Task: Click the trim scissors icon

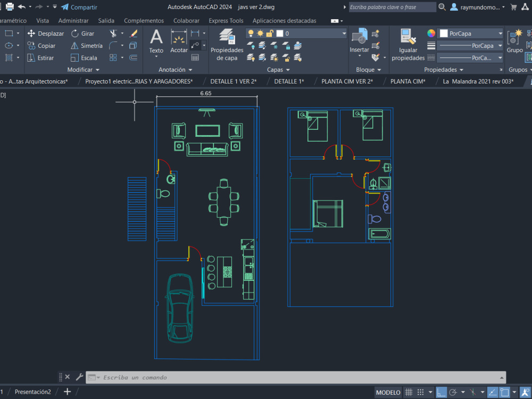Action: coord(113,34)
